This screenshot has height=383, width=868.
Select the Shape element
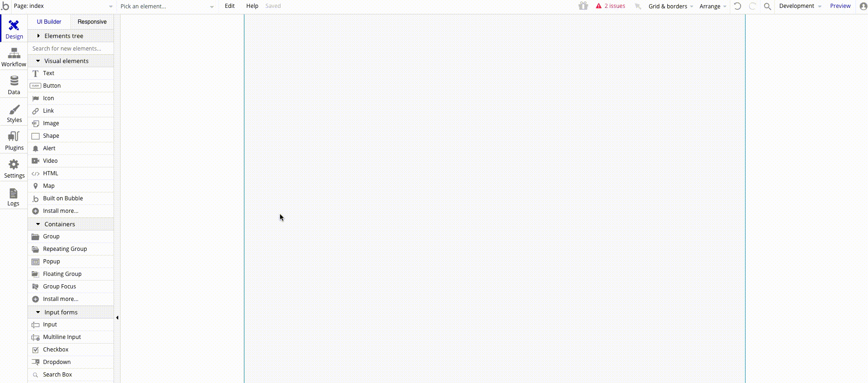pos(71,136)
